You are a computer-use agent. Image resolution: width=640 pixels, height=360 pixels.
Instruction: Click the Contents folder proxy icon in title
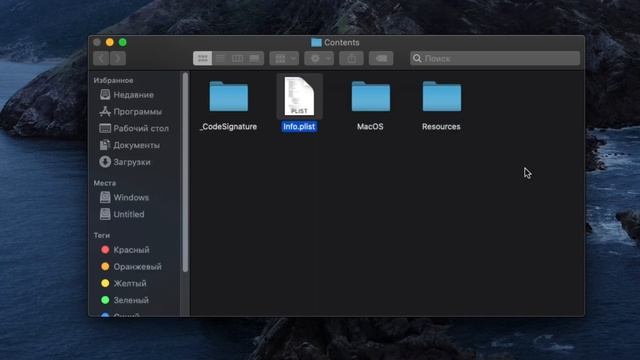click(x=316, y=42)
